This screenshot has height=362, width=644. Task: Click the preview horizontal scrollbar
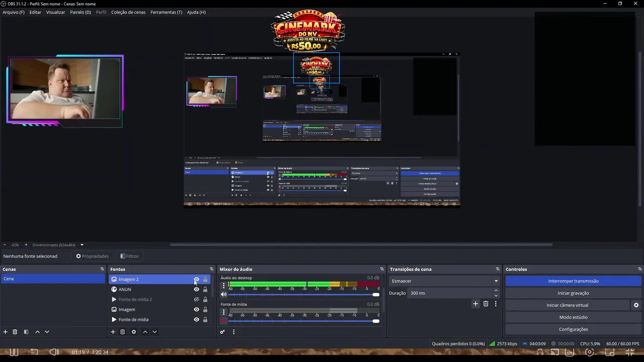click(x=361, y=245)
